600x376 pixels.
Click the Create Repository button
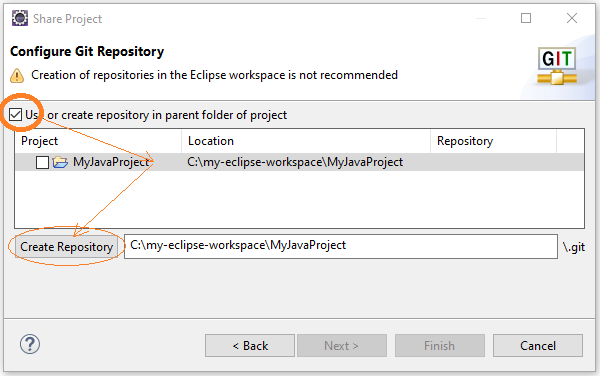67,247
